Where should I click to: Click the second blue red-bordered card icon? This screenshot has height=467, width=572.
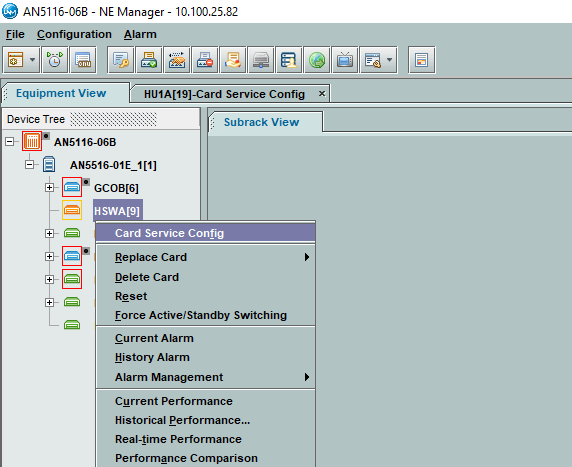click(72, 256)
